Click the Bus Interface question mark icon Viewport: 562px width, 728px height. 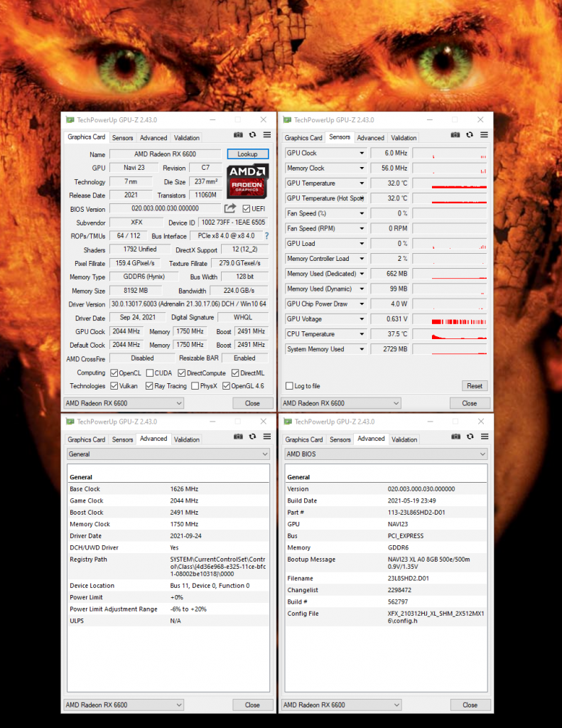pos(266,236)
